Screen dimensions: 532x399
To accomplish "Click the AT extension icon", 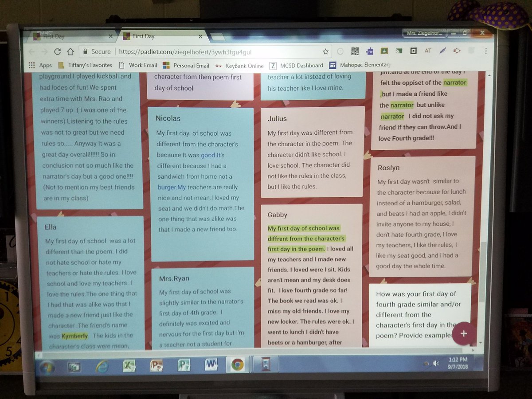I will point(428,51).
